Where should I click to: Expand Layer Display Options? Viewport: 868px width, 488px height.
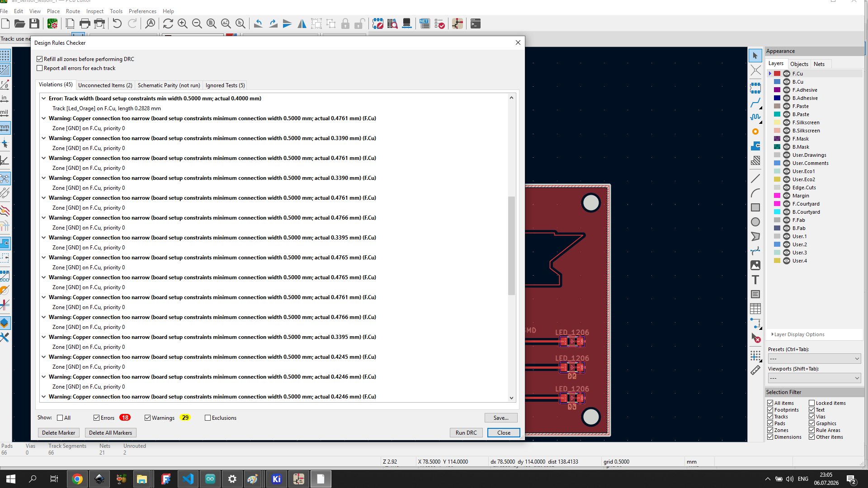tap(798, 334)
